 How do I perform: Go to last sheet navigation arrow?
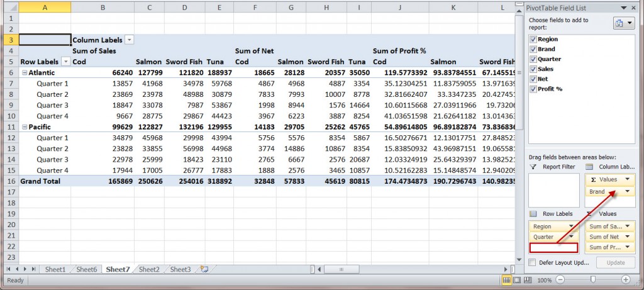point(33,269)
